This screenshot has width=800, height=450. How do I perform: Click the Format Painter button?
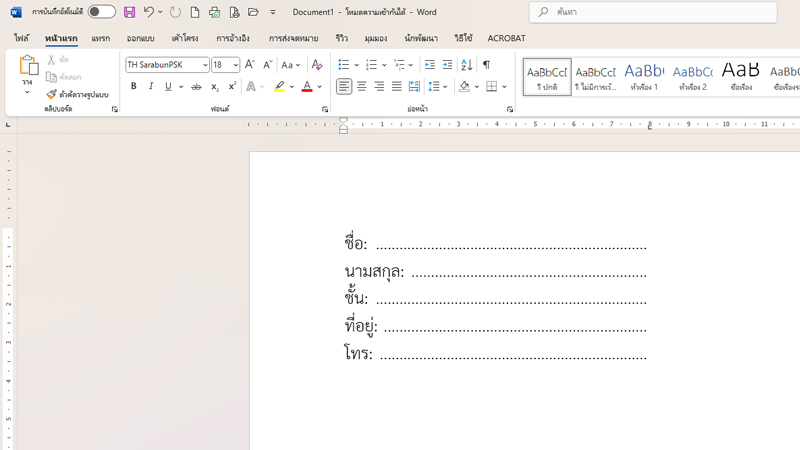click(x=77, y=95)
